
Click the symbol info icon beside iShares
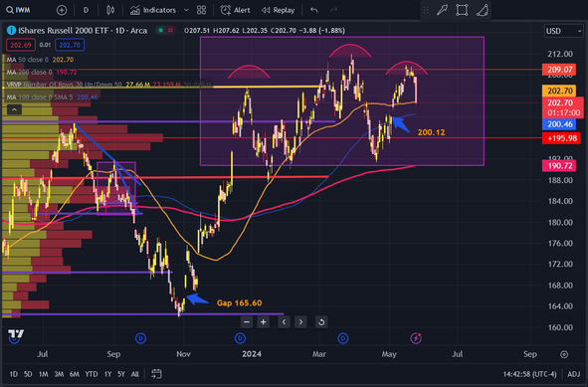[x=11, y=31]
